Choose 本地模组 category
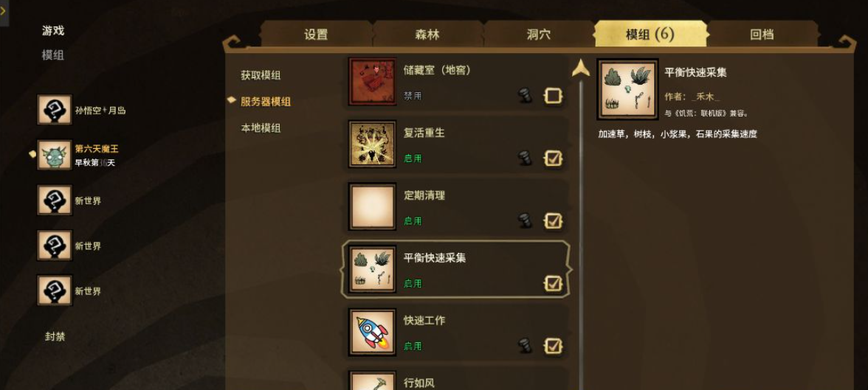 260,128
